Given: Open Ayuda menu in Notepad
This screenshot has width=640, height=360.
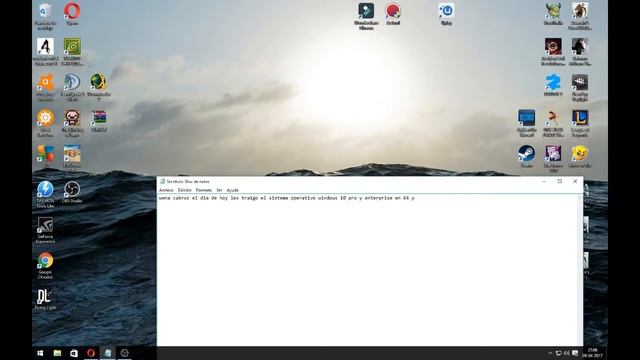Looking at the screenshot, I should (x=232, y=190).
